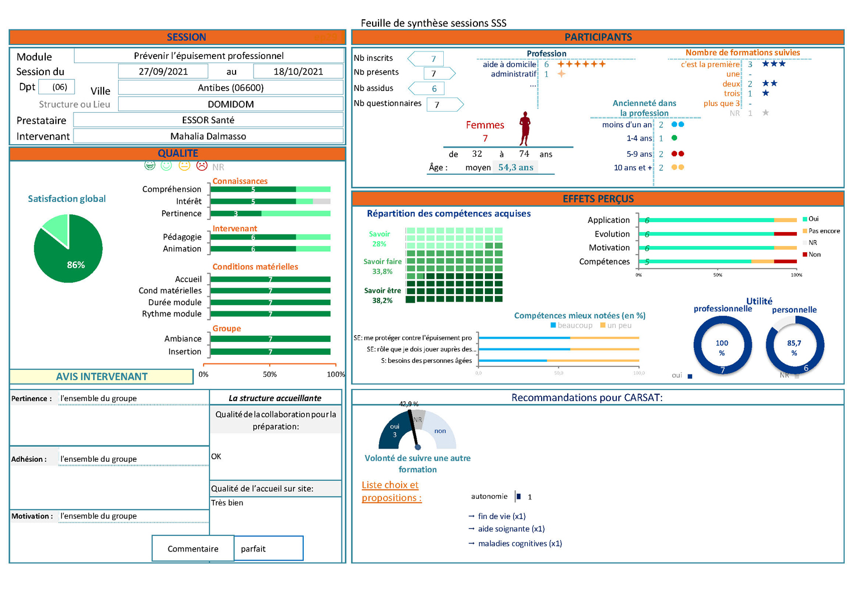Click the SESSION section header
Viewport: 868px width, 614px height.
[178, 37]
